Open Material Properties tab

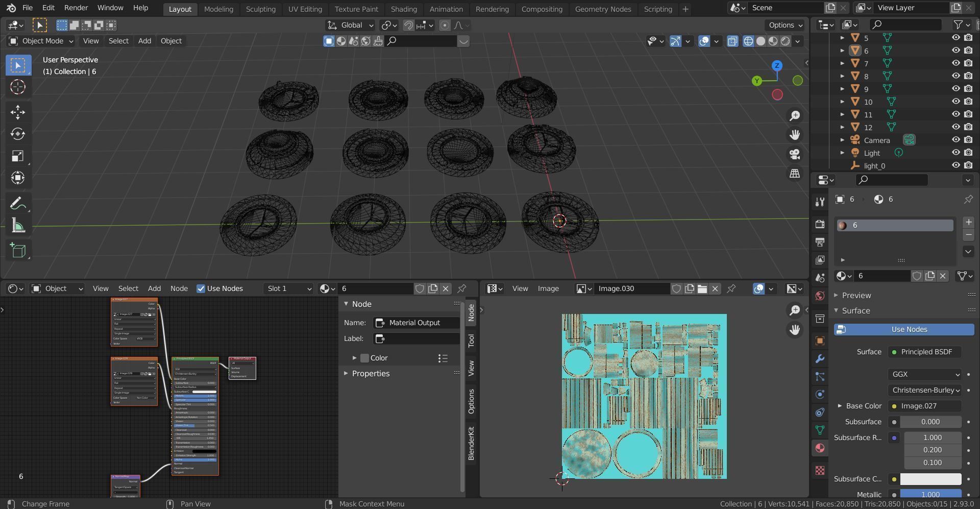click(820, 448)
